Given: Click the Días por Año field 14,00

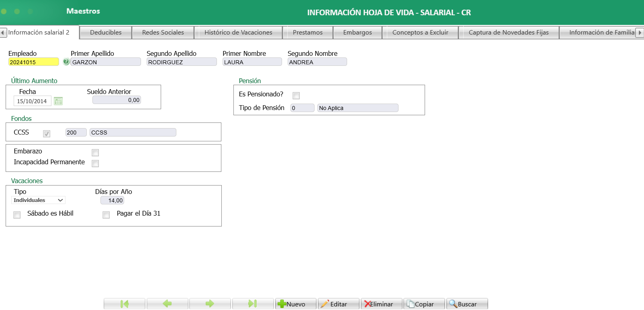Looking at the screenshot, I should (112, 200).
